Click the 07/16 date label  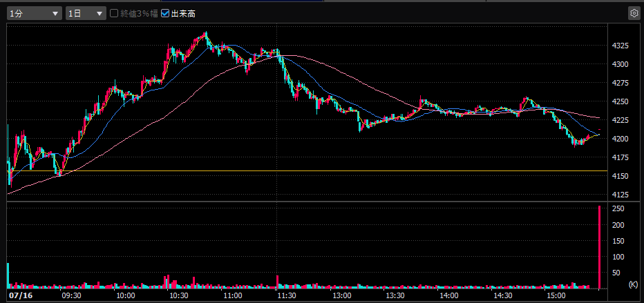20,295
